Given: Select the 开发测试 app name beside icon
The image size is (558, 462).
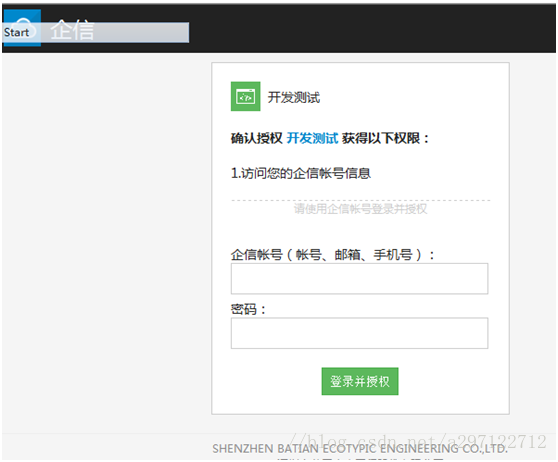Looking at the screenshot, I should click(294, 97).
